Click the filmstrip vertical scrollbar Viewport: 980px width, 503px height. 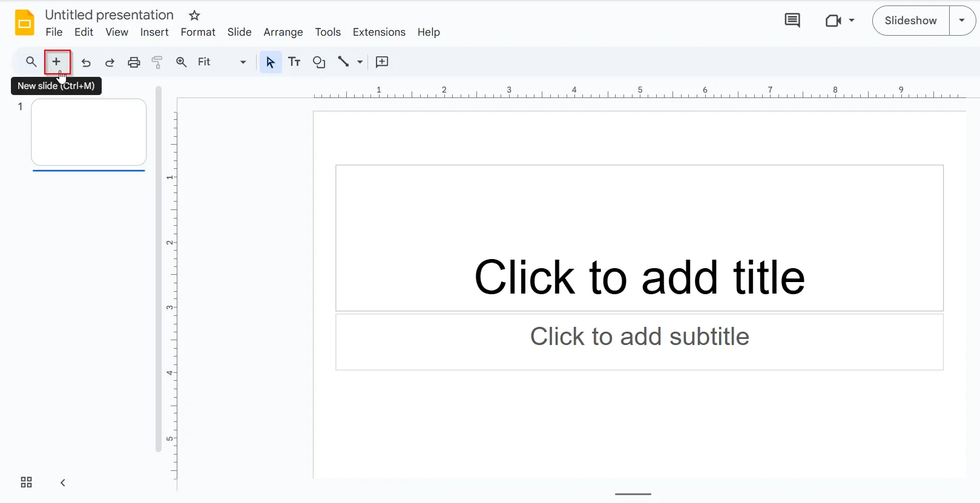point(159,269)
